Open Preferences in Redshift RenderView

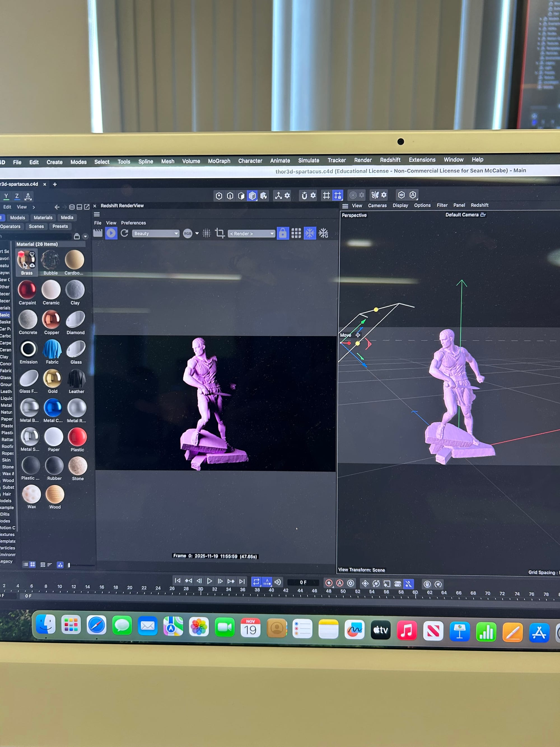click(x=133, y=223)
